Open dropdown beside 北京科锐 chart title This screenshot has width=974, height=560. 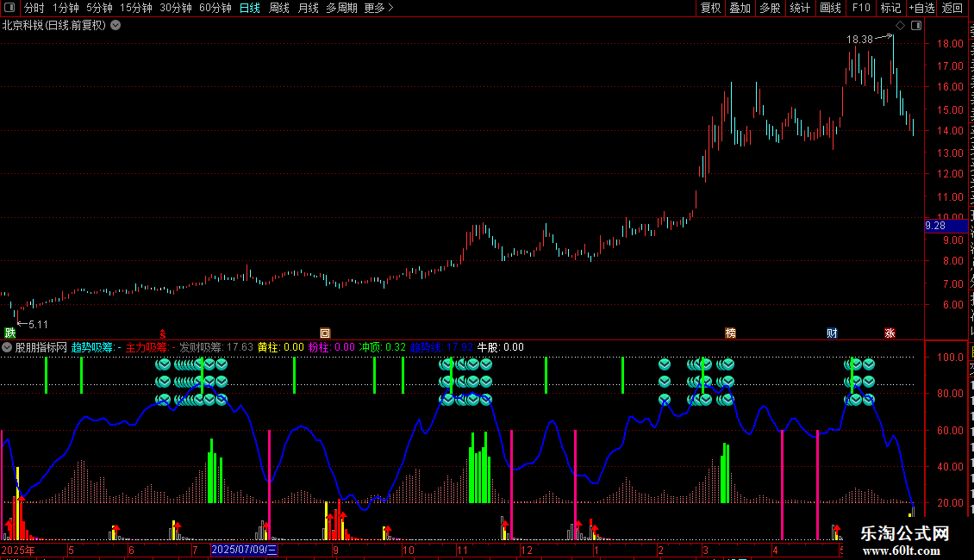[x=116, y=26]
